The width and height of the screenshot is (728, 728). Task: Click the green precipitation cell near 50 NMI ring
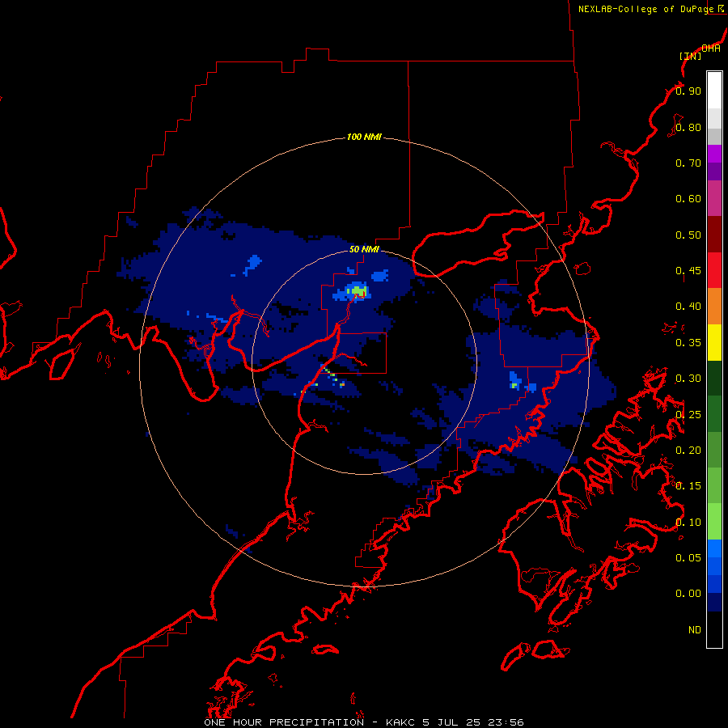tap(360, 291)
